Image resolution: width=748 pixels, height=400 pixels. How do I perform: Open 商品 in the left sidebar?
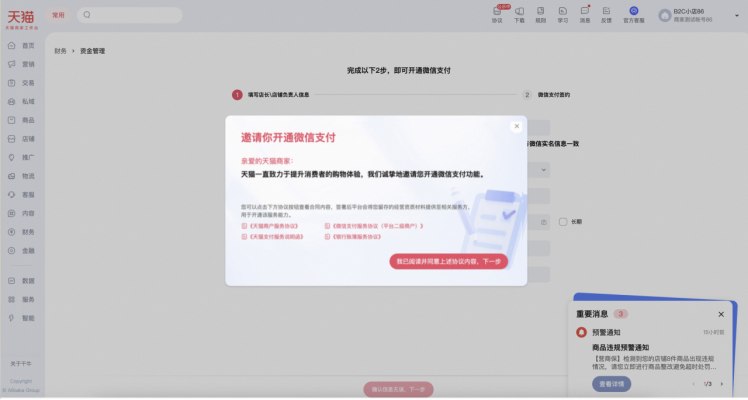(21, 120)
